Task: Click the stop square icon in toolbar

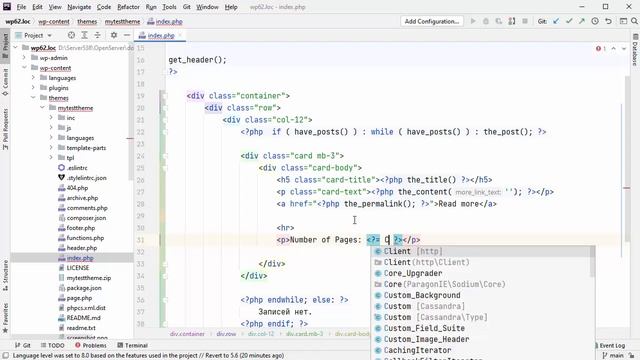Action: point(525,21)
